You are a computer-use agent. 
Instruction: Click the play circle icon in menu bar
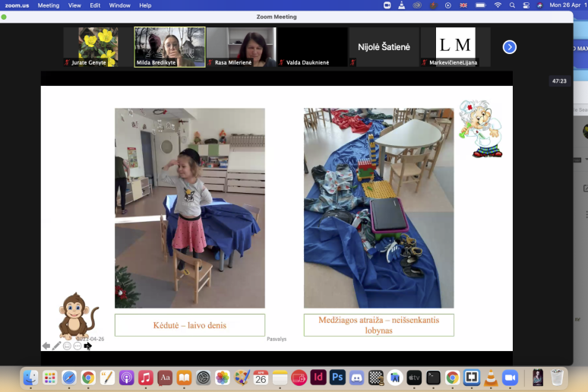(447, 5)
